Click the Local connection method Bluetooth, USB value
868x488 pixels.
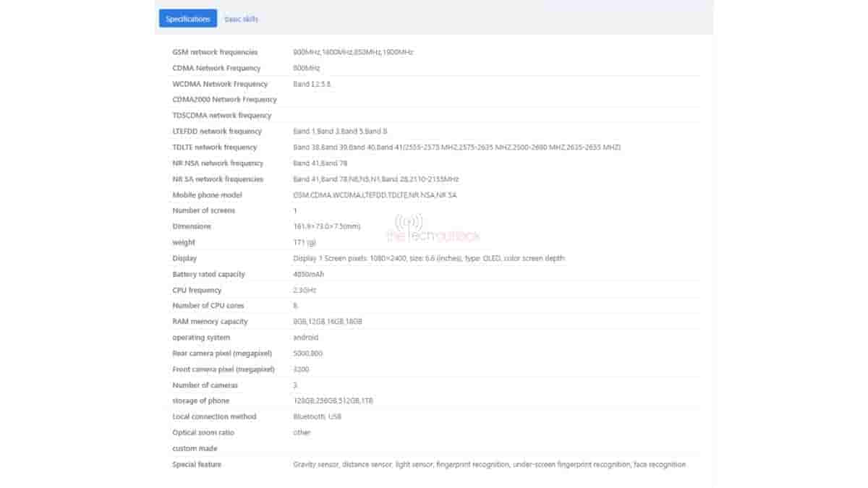[317, 416]
